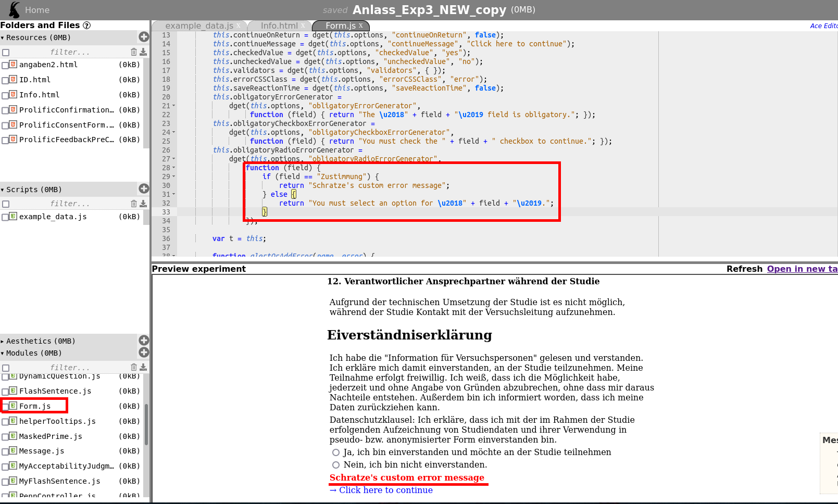Select radio 'Ja, ich bin einverstanden'
The height and width of the screenshot is (504, 838).
(x=336, y=452)
